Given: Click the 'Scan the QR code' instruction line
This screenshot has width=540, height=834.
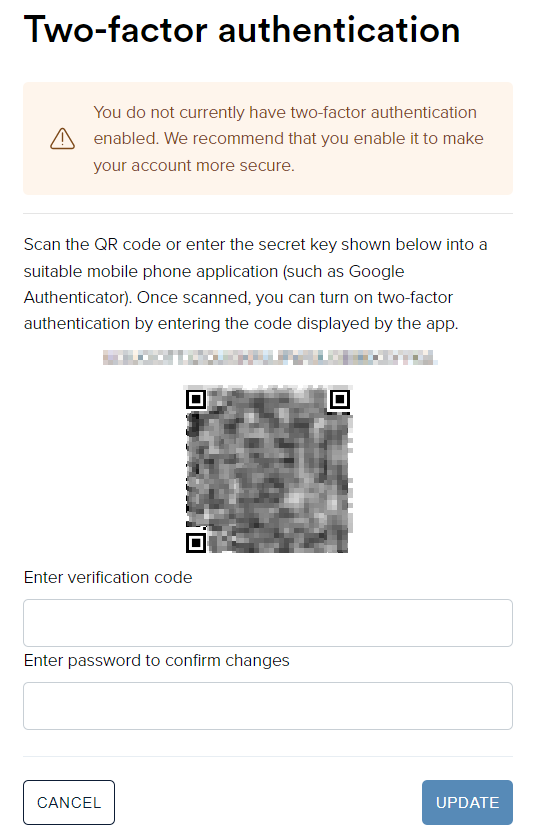Looking at the screenshot, I should [x=255, y=245].
